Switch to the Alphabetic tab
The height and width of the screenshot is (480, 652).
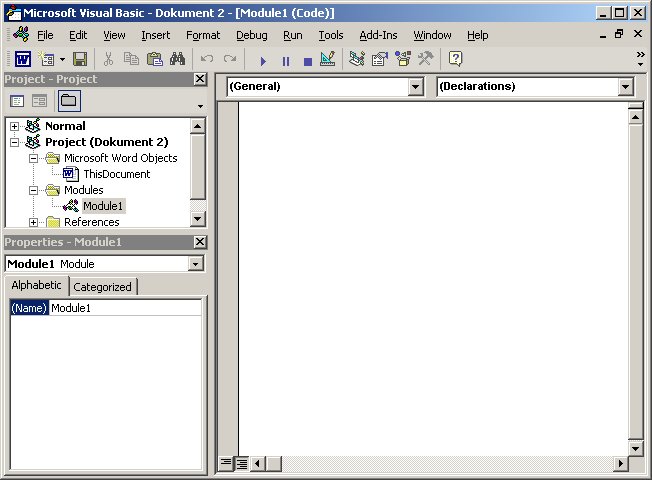tap(36, 285)
